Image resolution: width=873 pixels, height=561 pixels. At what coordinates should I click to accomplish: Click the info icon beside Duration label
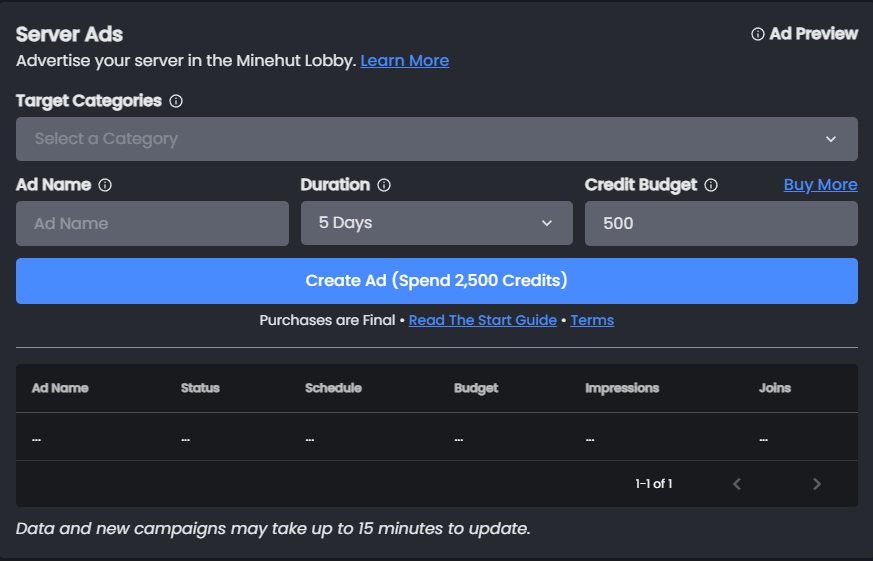[x=384, y=185]
